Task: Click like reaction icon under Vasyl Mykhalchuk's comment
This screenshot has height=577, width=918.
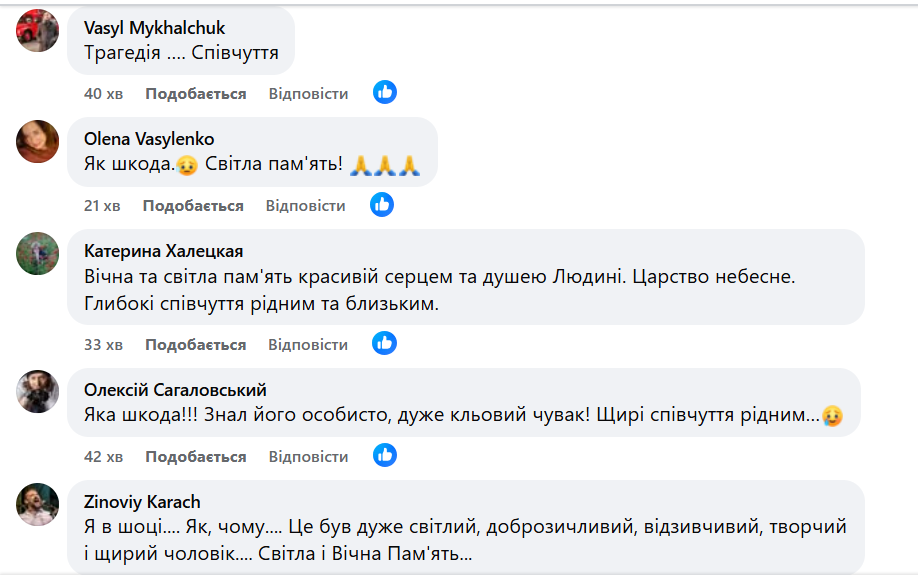Action: tap(385, 93)
